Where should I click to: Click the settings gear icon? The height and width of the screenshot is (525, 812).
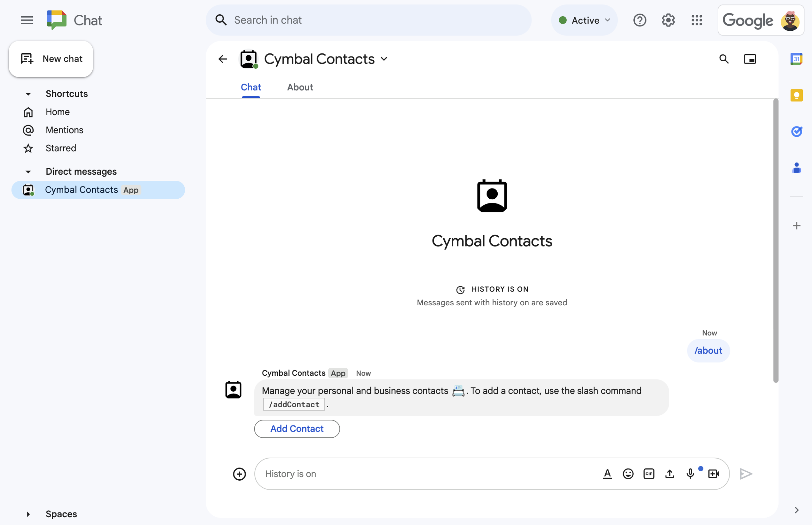click(668, 20)
